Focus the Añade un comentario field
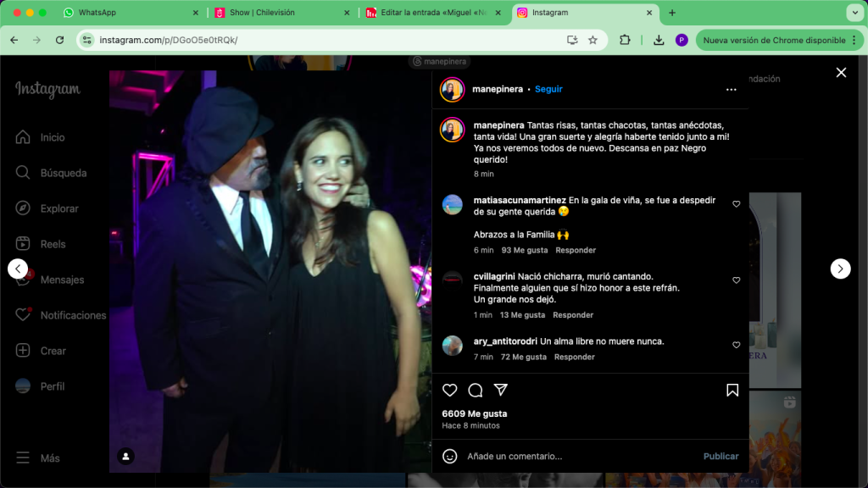 [x=581, y=456]
